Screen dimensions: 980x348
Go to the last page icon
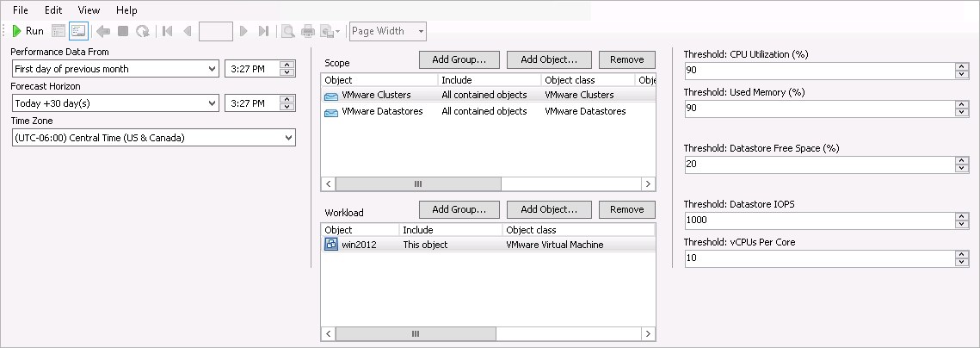click(x=264, y=31)
